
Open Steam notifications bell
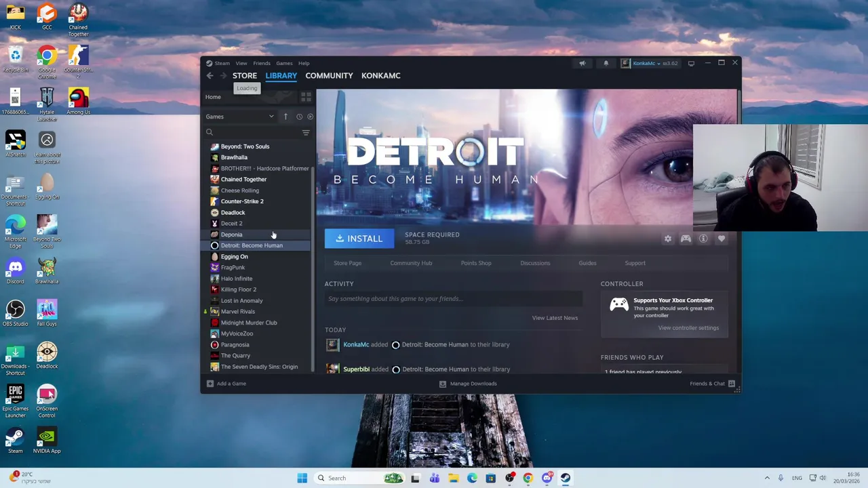[606, 63]
